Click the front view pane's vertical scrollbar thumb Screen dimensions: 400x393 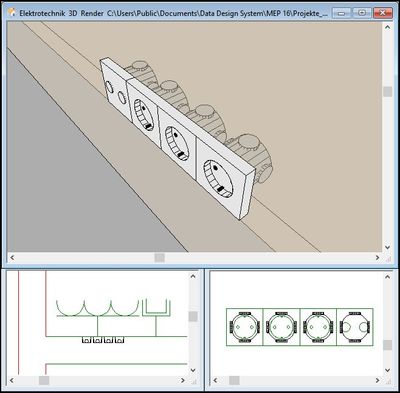(387, 345)
